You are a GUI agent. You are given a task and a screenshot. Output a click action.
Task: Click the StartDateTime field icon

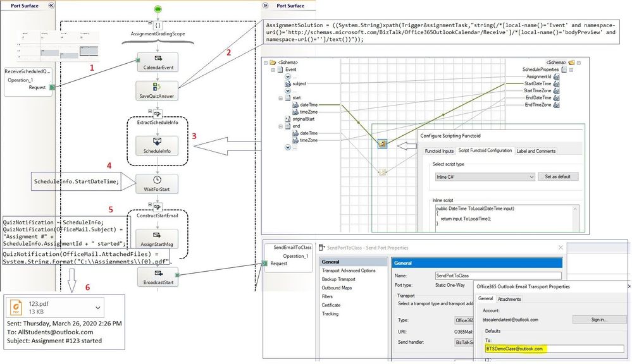[x=556, y=84]
